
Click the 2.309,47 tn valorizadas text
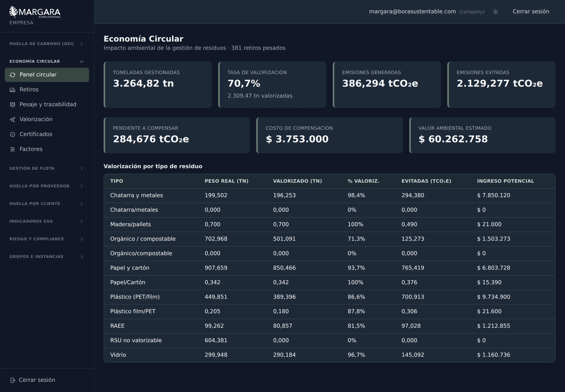[x=260, y=96]
